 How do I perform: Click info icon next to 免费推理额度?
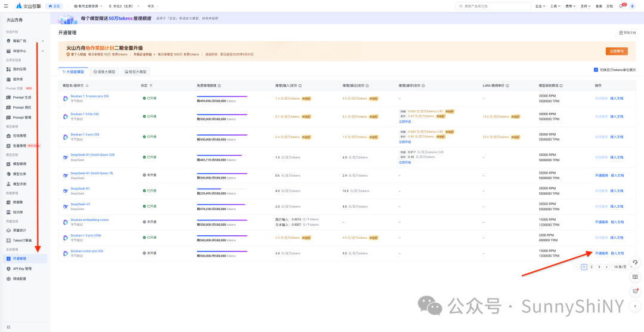[219, 85]
